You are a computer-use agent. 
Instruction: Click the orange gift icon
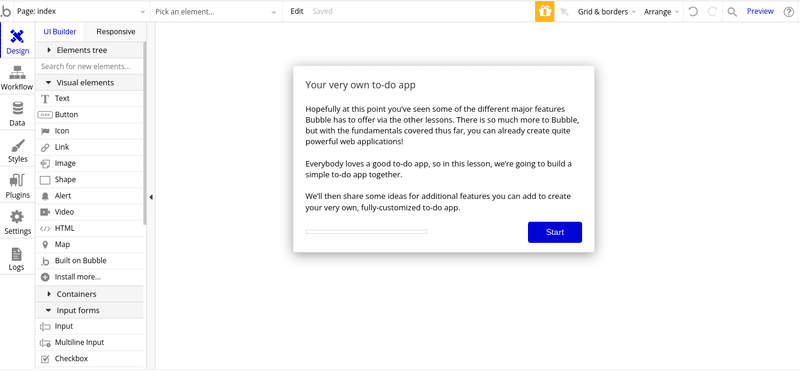click(544, 11)
